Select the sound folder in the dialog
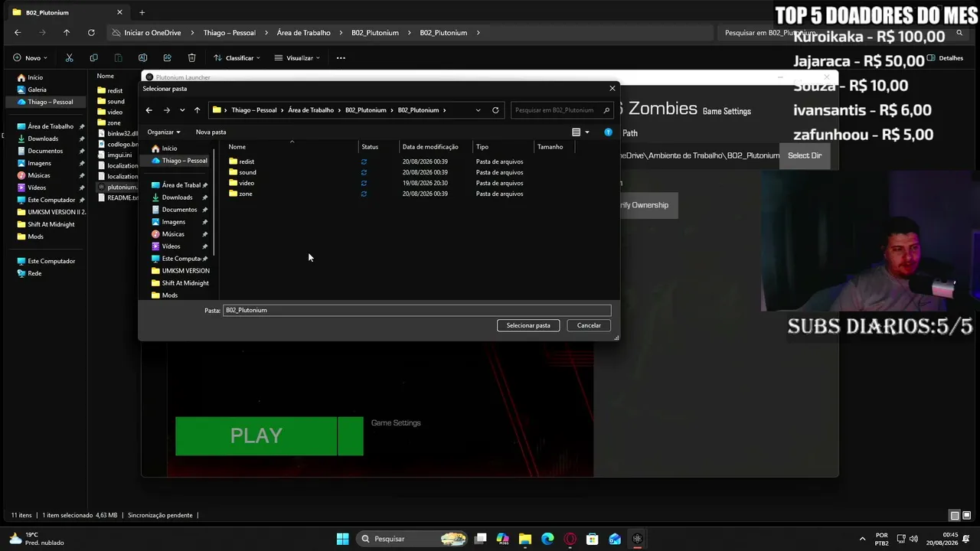The image size is (980, 551). (x=247, y=172)
